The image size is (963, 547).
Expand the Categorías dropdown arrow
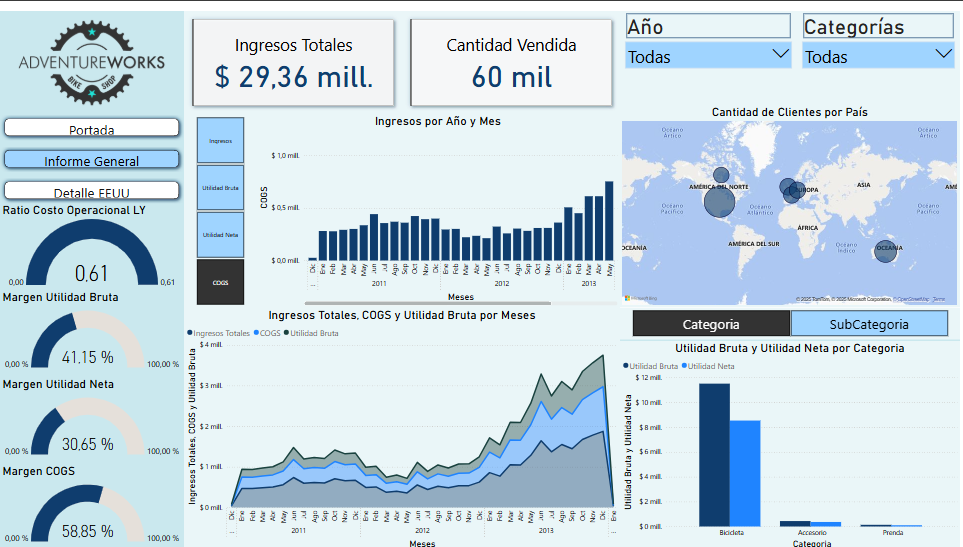[942, 54]
